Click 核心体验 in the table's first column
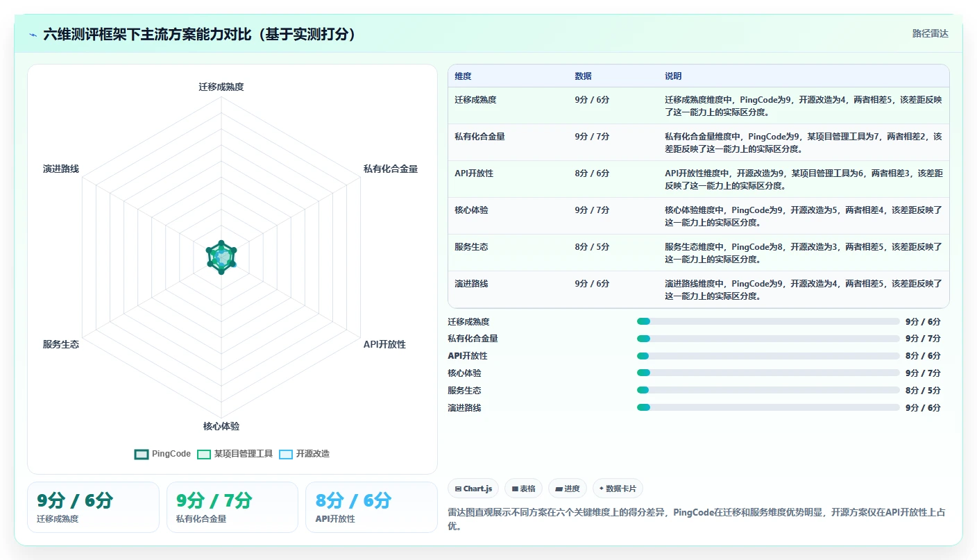The height and width of the screenshot is (560, 977). [471, 210]
